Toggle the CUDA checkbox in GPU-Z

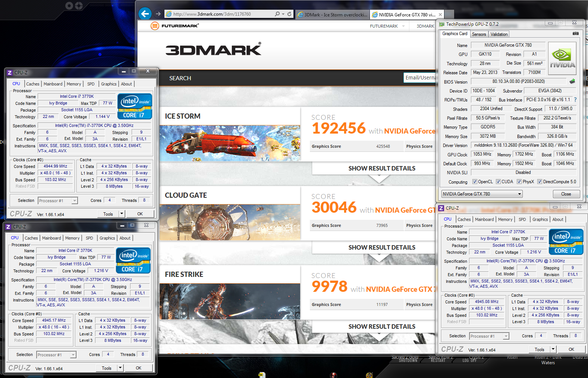[x=498, y=182]
